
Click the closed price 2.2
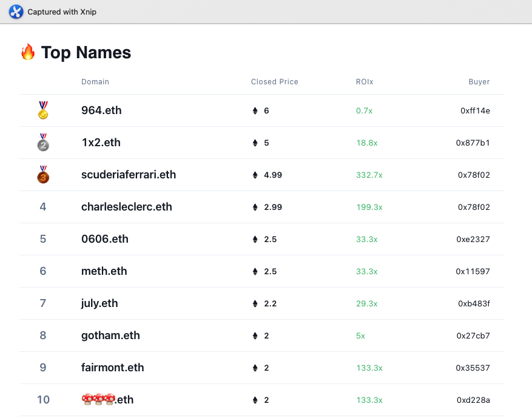tap(271, 303)
